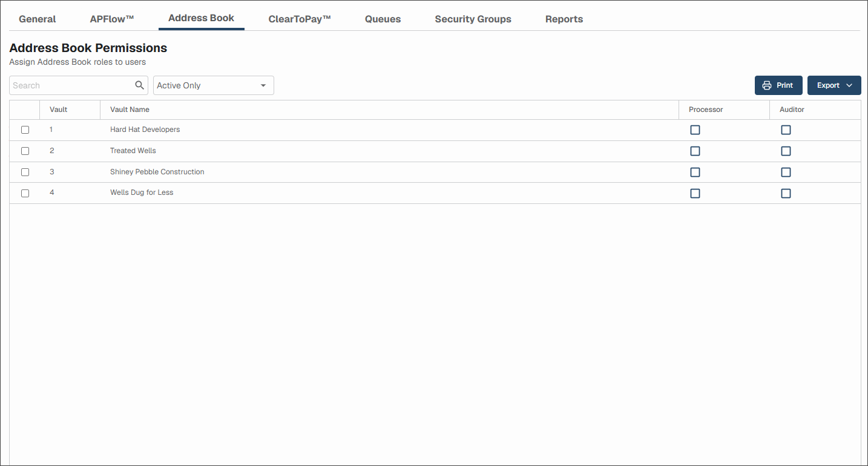This screenshot has height=466, width=868.
Task: Click the Print button label
Action: click(x=784, y=85)
